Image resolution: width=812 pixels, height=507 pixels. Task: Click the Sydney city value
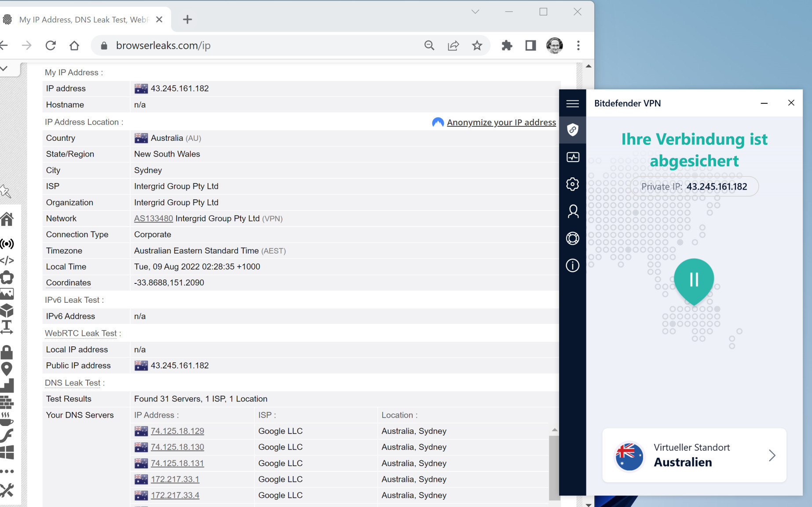tap(148, 170)
